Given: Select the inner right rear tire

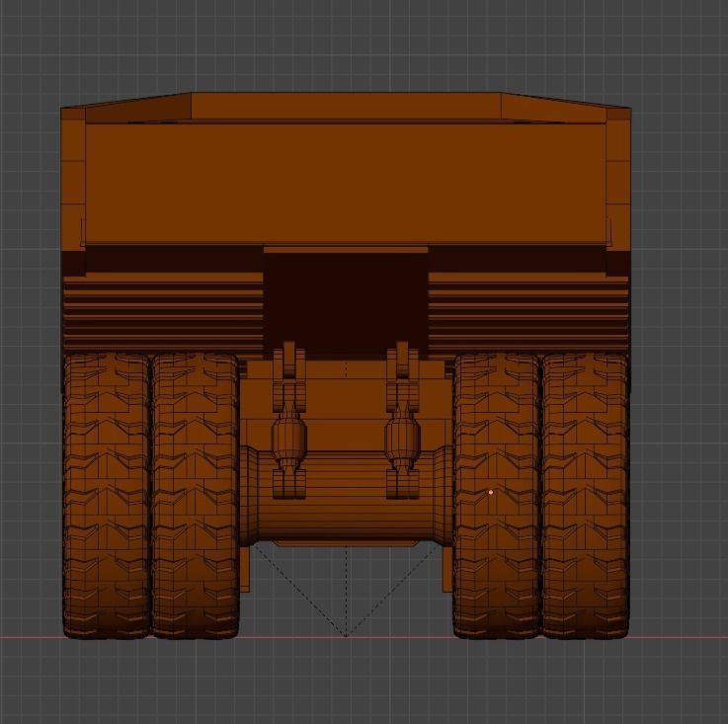Looking at the screenshot, I should coord(496,496).
